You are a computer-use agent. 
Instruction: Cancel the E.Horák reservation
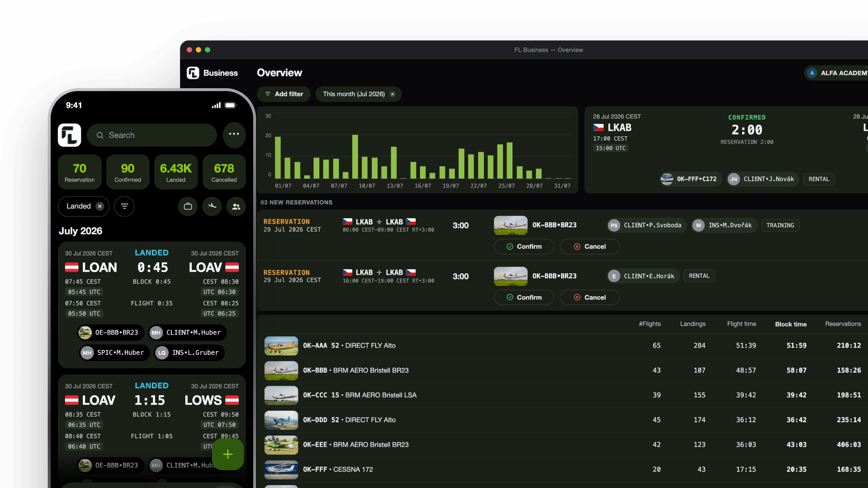coord(590,297)
